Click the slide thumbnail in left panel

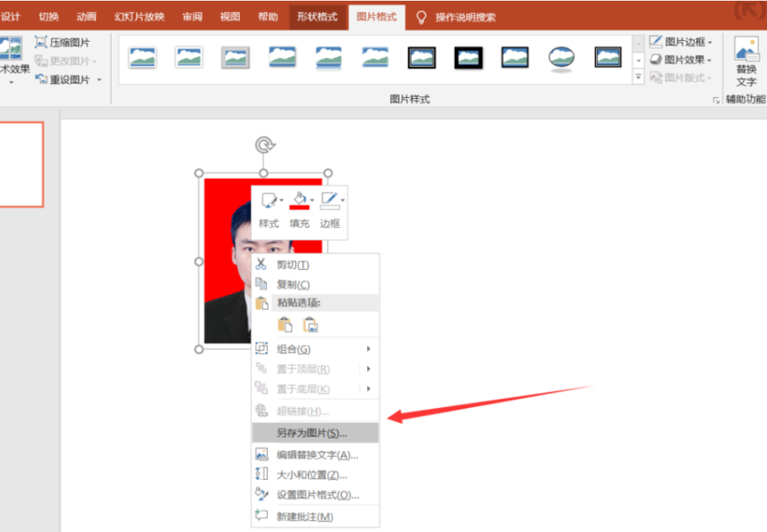(x=22, y=163)
